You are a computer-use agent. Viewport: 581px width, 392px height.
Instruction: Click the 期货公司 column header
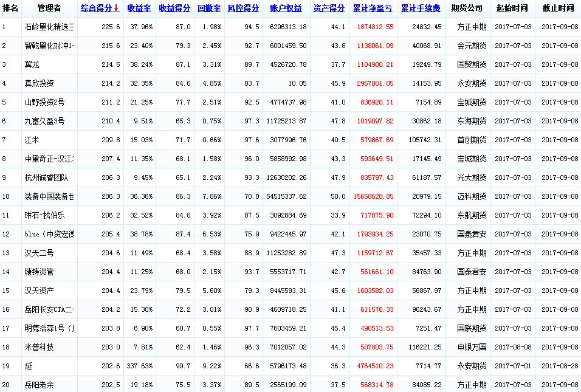[x=467, y=8]
